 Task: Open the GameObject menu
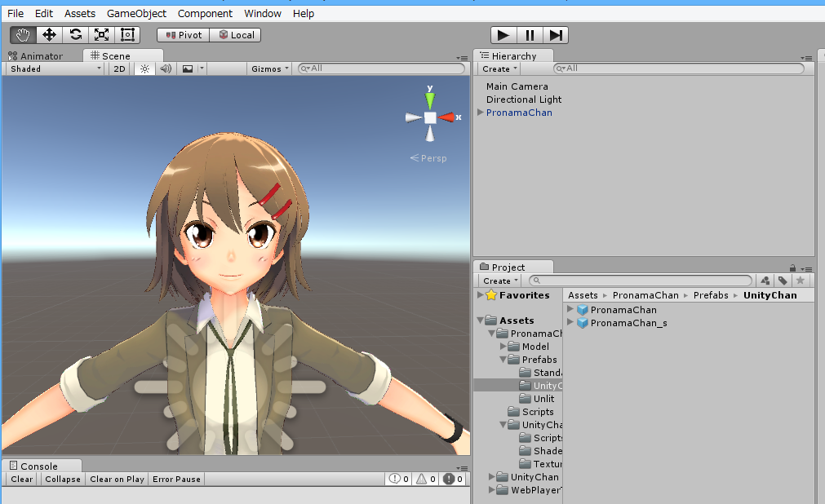coord(136,14)
